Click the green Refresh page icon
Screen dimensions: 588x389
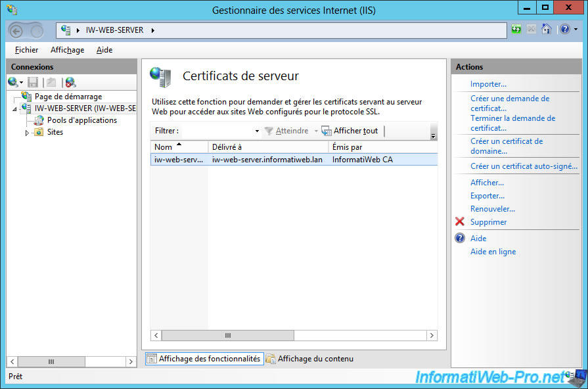click(516, 30)
